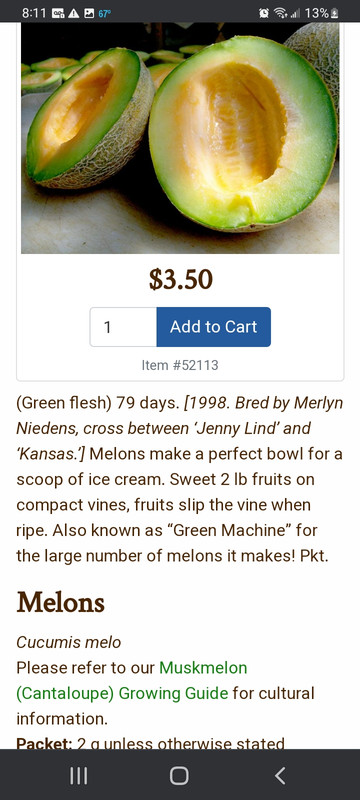The height and width of the screenshot is (800, 360).
Task: Tap the warning triangle notification icon
Action: click(73, 13)
